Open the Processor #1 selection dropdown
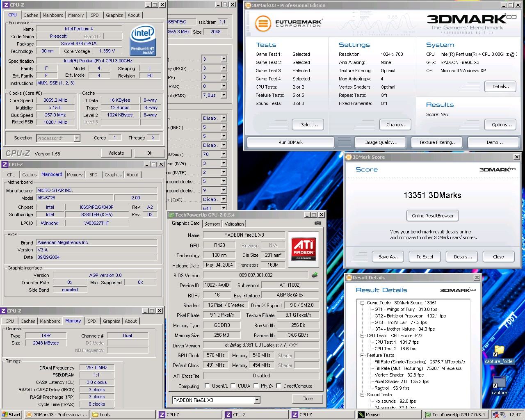 (77, 138)
